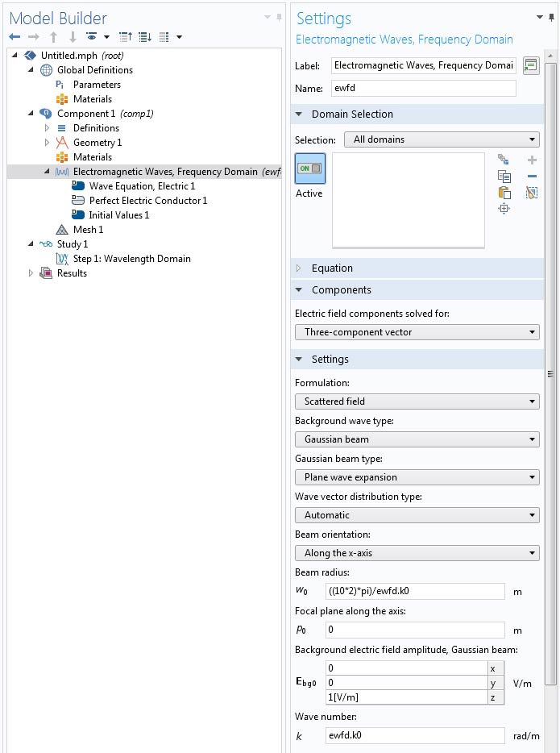Select Perfect Electric Conductor 1 node
Screen dimensions: 560x753
147,201
